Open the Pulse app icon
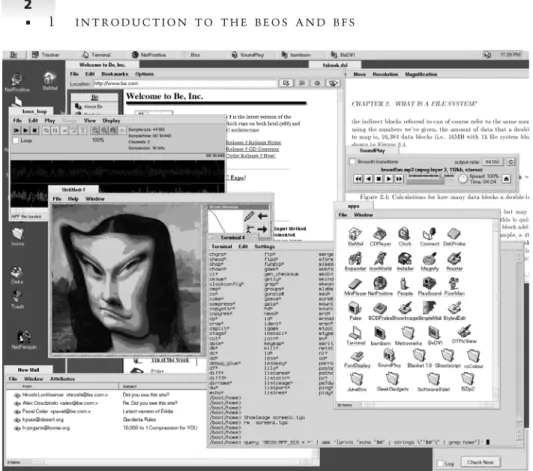The width and height of the screenshot is (533, 471). pyautogui.click(x=355, y=311)
